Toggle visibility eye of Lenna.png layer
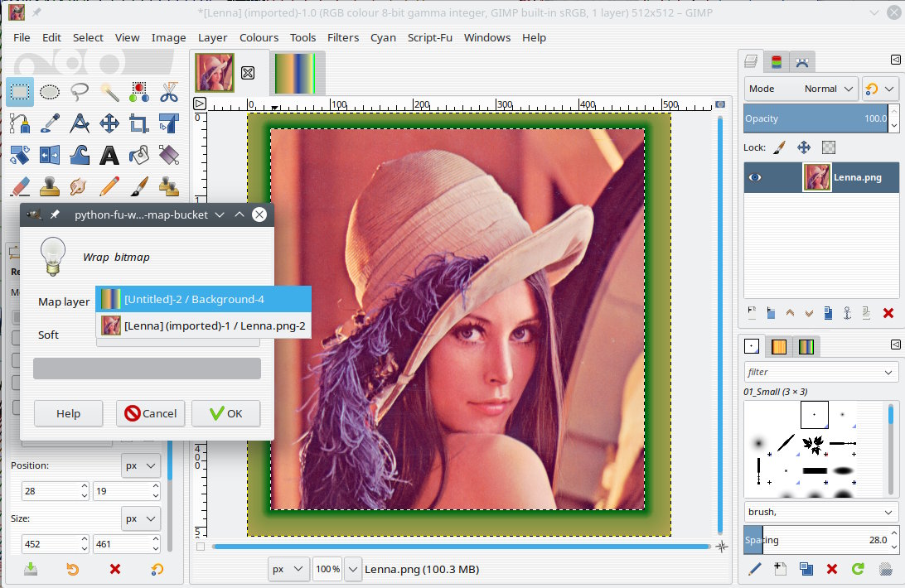Image resolution: width=905 pixels, height=588 pixels. coord(755,177)
